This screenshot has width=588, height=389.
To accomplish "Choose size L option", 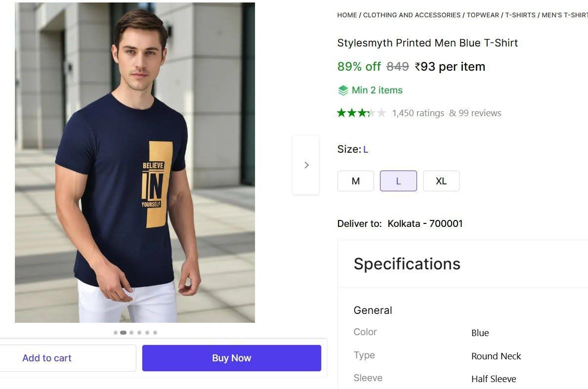I will [x=398, y=181].
